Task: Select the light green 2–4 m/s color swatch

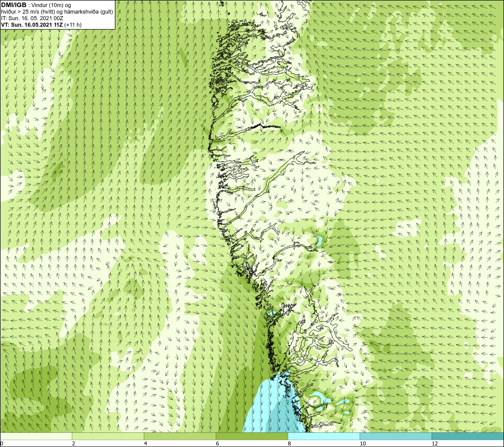Action: (x=108, y=436)
